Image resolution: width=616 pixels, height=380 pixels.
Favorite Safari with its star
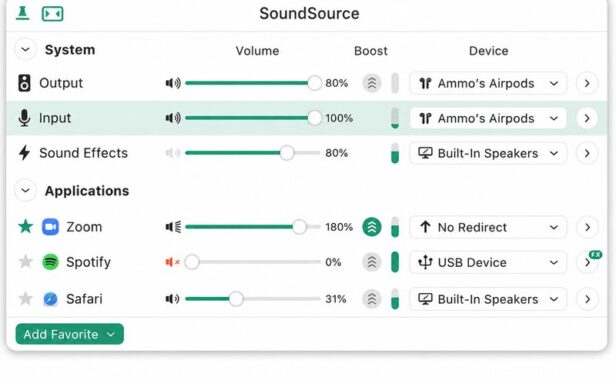[x=26, y=299]
